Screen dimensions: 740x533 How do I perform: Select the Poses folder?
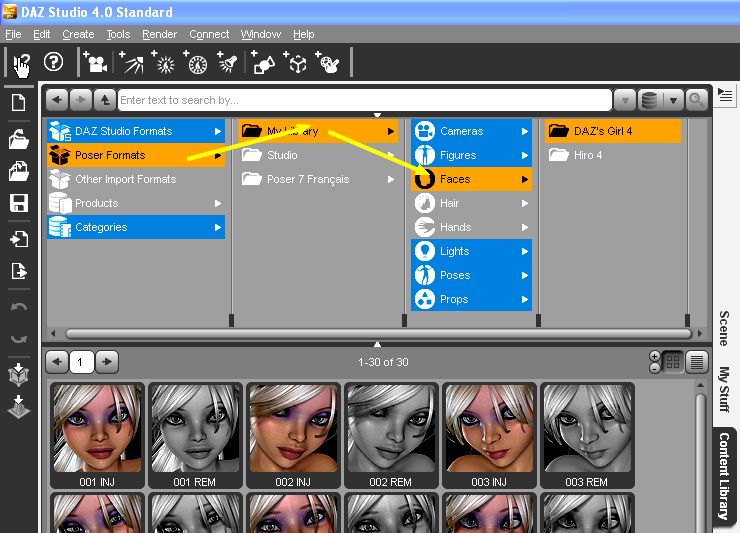471,275
